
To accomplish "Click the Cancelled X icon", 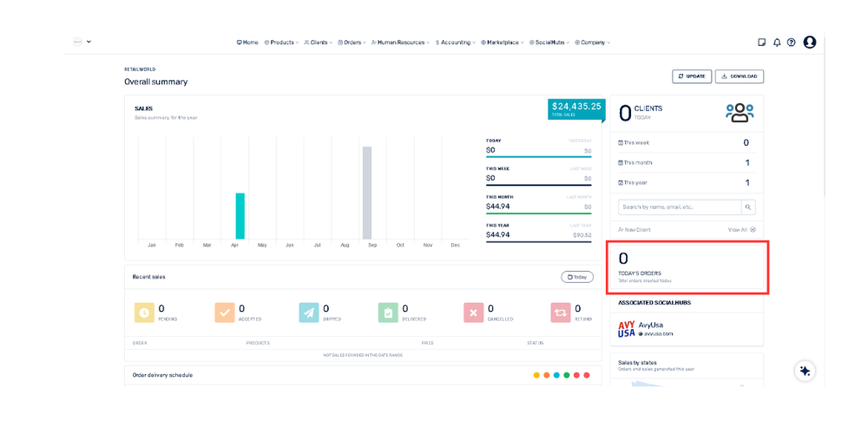I will (x=473, y=312).
